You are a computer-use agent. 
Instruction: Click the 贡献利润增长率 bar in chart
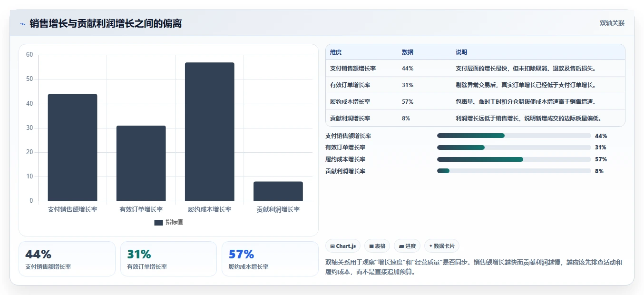click(278, 191)
